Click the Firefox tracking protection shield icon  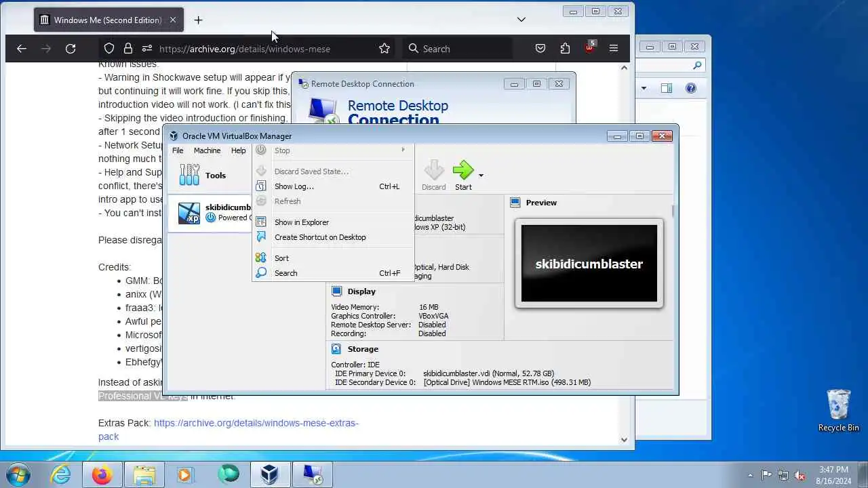click(109, 49)
